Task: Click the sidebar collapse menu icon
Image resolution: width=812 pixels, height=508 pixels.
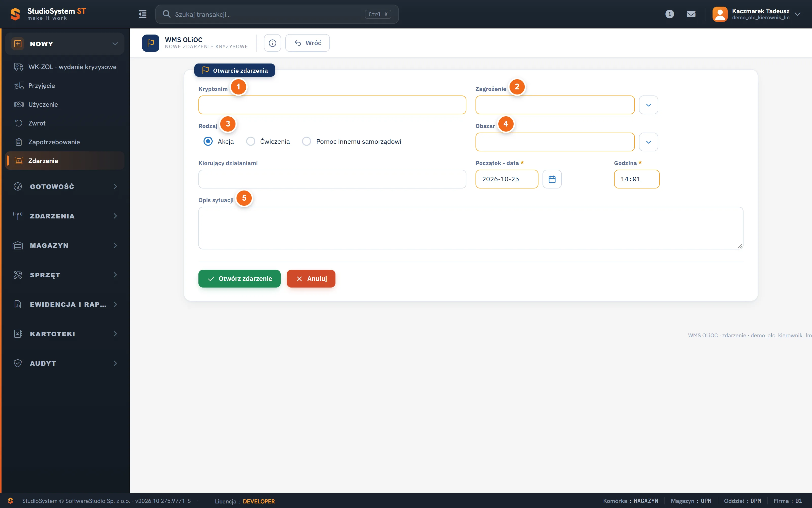Action: 143,14
